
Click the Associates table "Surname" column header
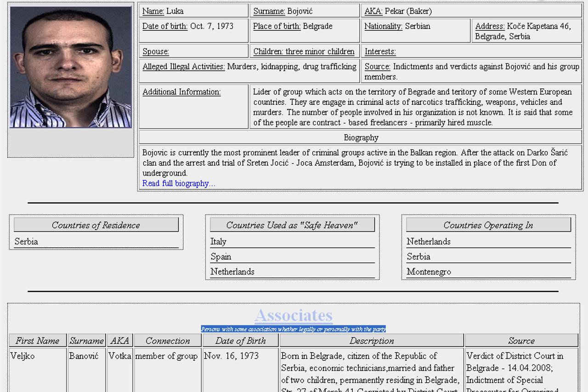(x=87, y=341)
